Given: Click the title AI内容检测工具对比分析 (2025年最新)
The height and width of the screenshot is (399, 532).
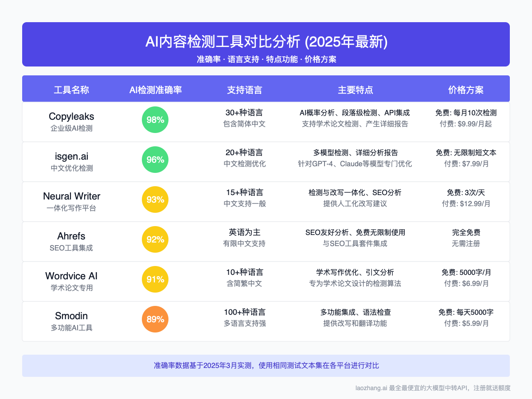Looking at the screenshot, I should click(x=266, y=42).
